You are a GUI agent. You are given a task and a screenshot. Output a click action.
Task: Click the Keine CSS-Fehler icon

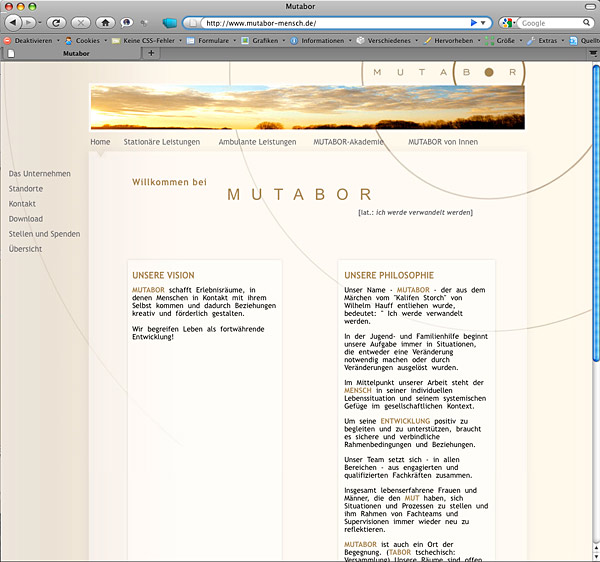tap(116, 41)
